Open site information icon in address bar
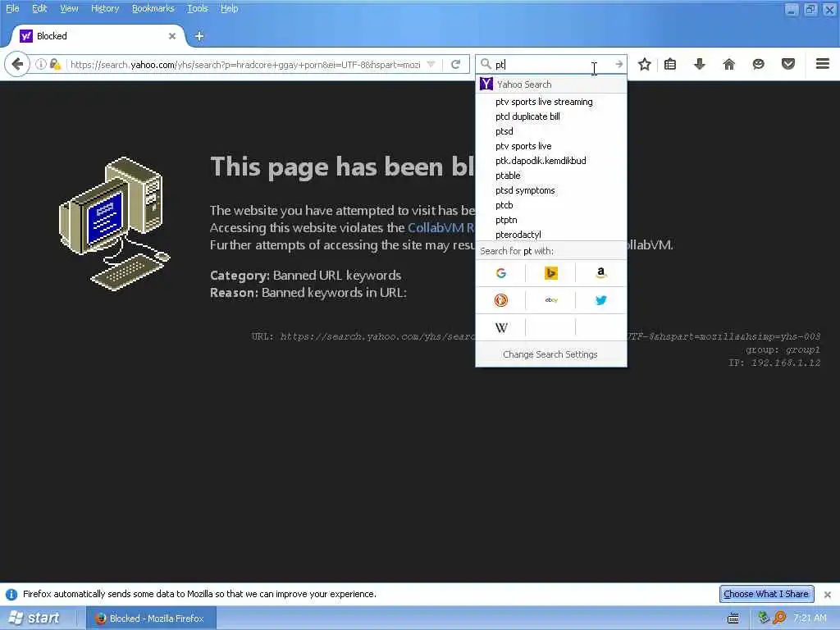This screenshot has height=630, width=840. point(41,64)
